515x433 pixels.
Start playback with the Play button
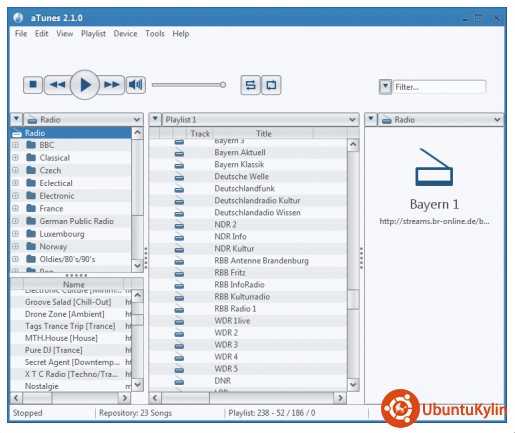(85, 85)
